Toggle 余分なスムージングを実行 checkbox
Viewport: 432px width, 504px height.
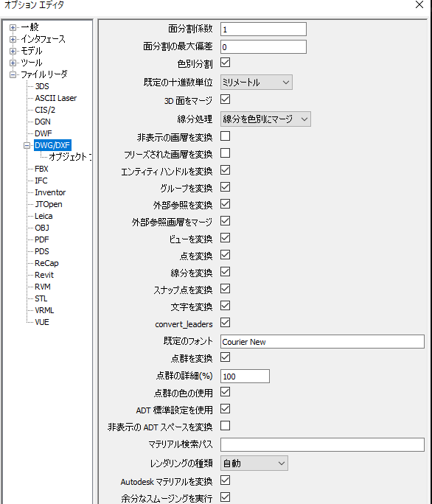225,497
